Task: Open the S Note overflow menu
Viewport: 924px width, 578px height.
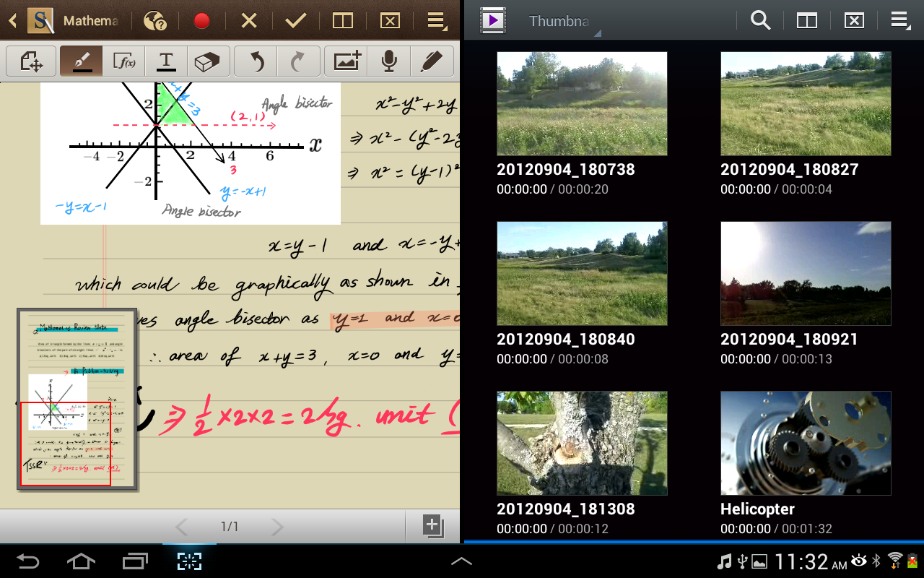Action: (x=436, y=20)
